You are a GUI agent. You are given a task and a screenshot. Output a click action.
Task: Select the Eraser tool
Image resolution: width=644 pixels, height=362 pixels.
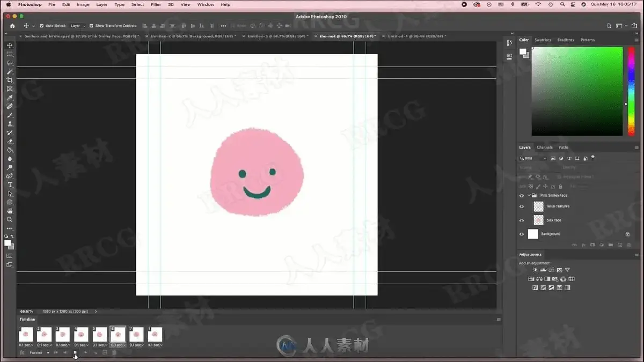[x=10, y=142]
